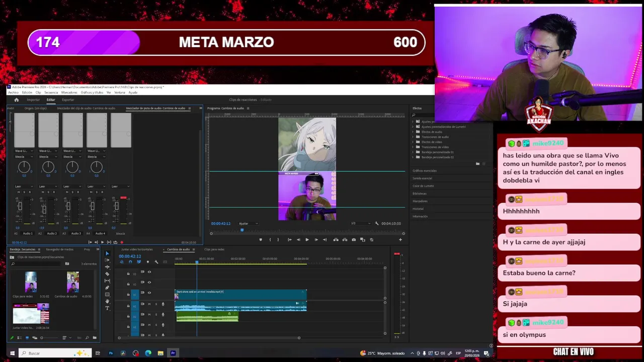Click Go to Out point in Program monitor
This screenshot has height=362, width=644.
point(325,239)
